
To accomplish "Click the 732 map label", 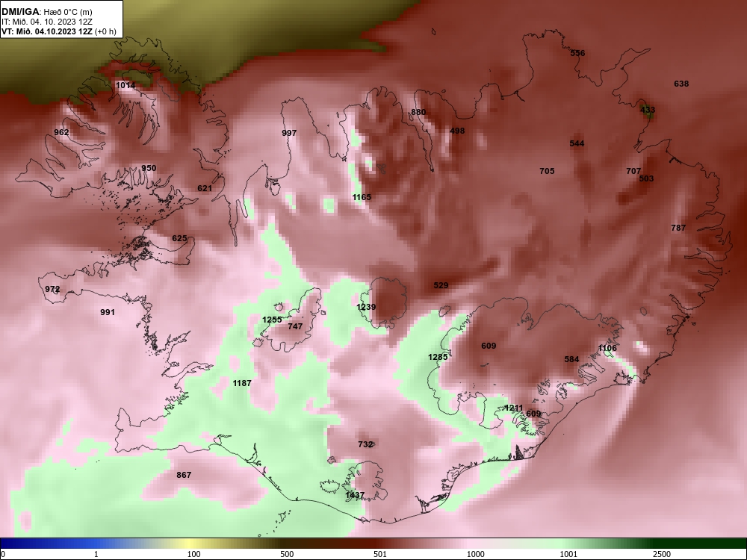I will 365,444.
